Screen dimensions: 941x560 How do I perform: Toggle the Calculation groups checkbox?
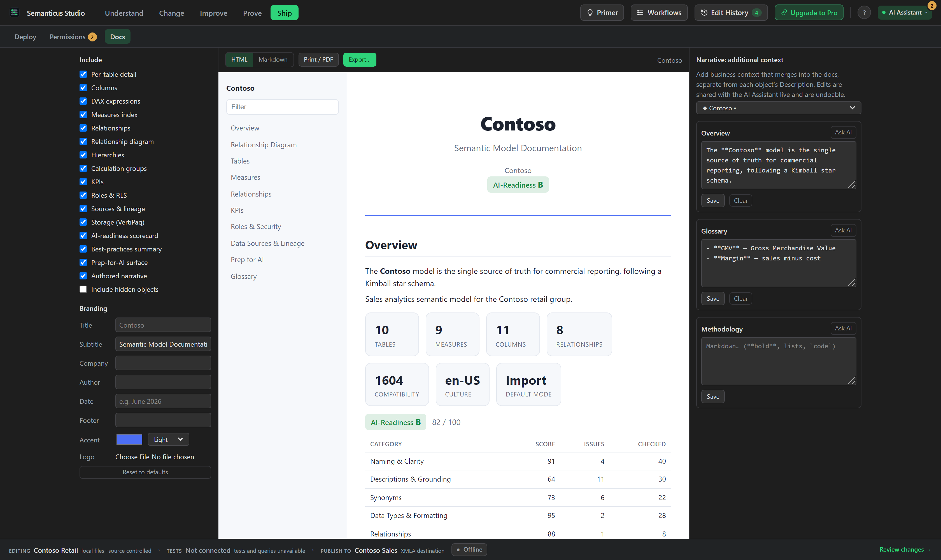(x=83, y=168)
